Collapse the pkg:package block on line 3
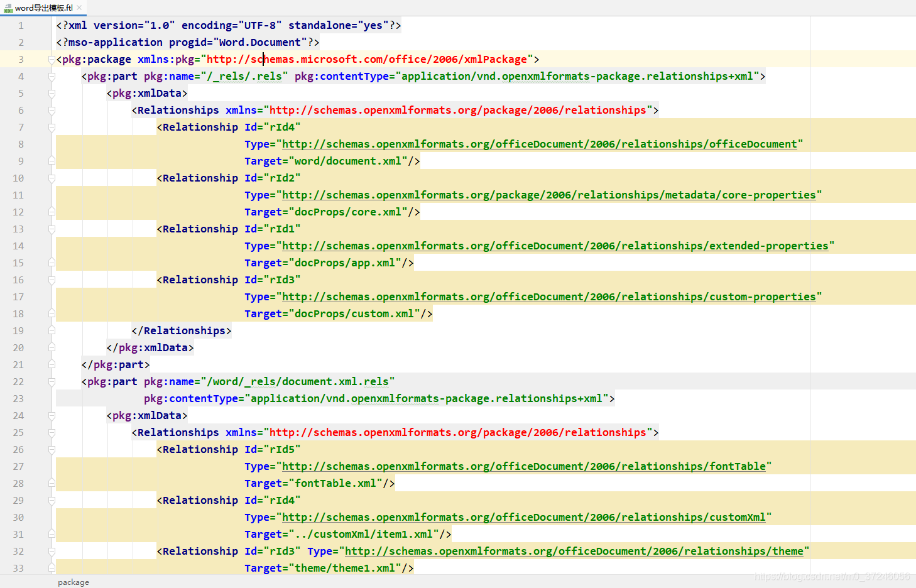916x588 pixels. click(52, 60)
